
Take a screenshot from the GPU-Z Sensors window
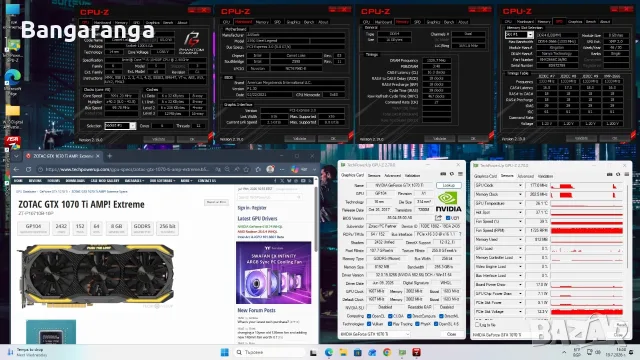[x=609, y=174]
